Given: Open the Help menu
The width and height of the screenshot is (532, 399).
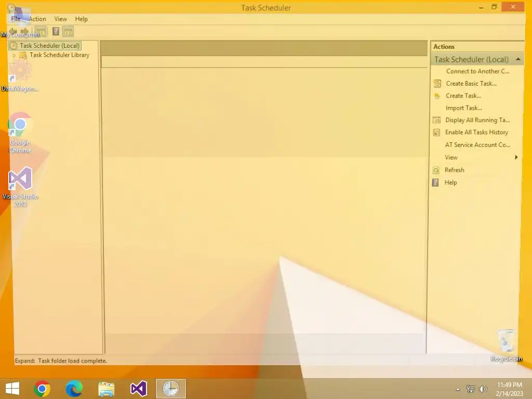Looking at the screenshot, I should click(x=82, y=19).
